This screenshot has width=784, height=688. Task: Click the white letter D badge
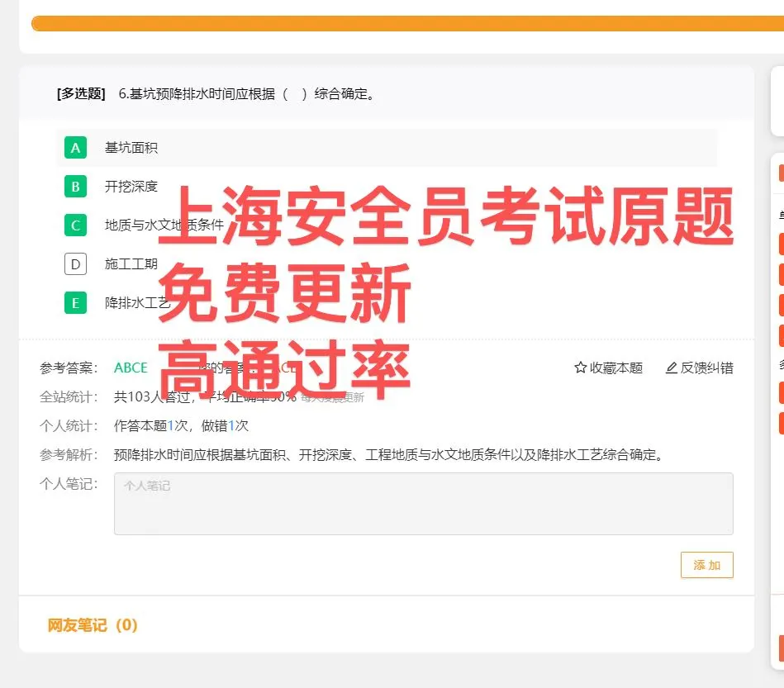click(75, 263)
